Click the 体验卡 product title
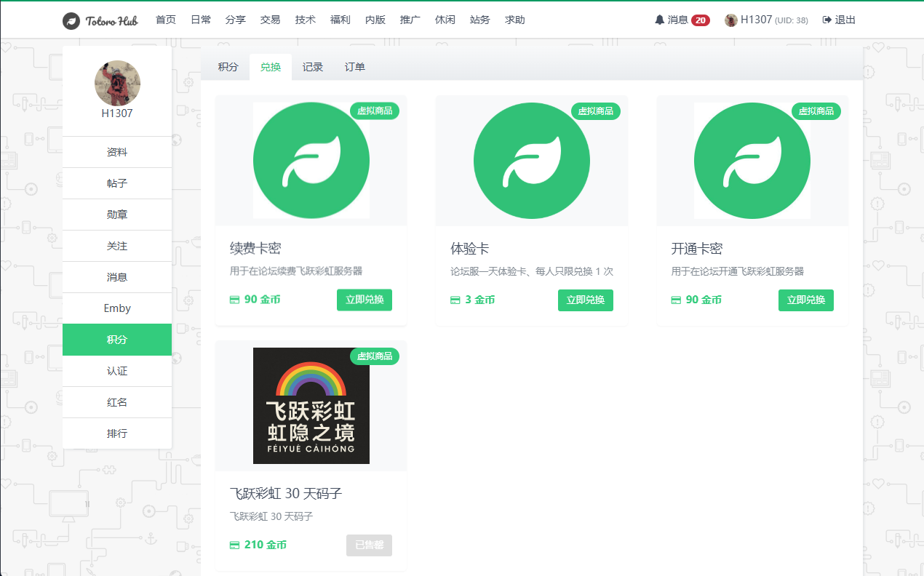The height and width of the screenshot is (576, 924). click(470, 249)
